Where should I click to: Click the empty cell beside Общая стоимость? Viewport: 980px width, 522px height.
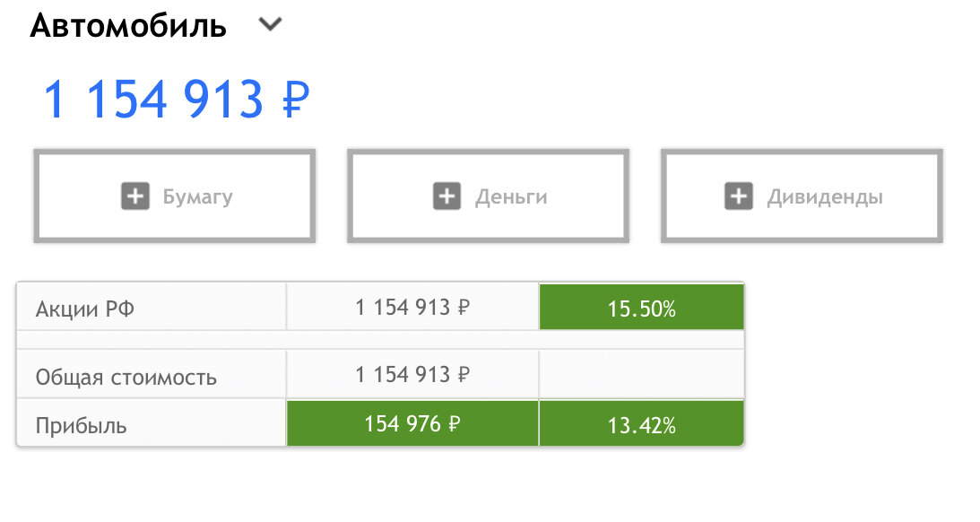[x=641, y=375]
